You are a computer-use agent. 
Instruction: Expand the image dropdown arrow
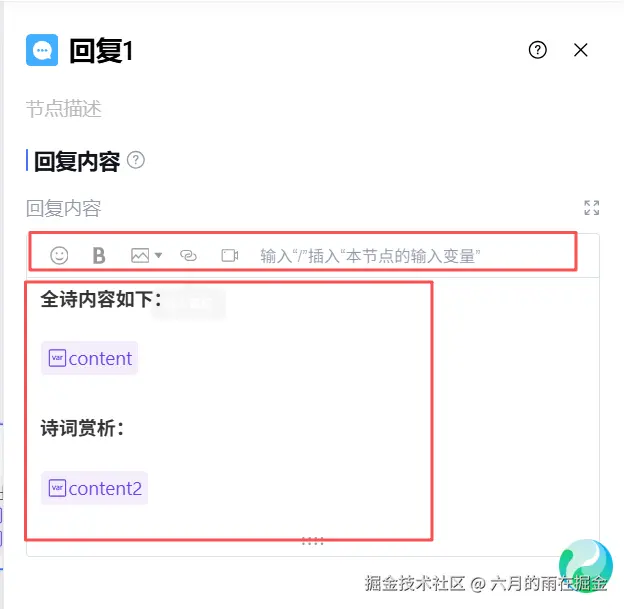click(158, 255)
